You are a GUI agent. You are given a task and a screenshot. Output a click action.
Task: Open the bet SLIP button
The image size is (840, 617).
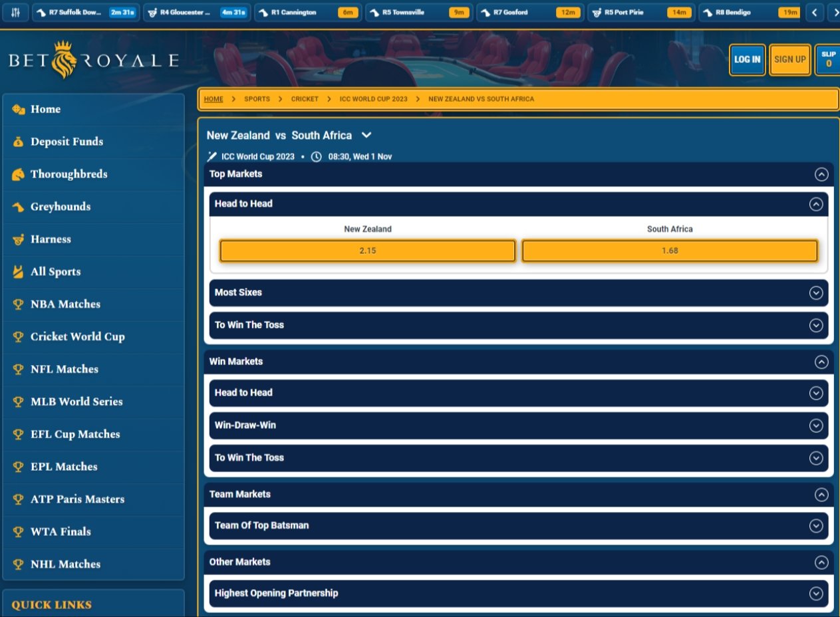[x=828, y=60]
